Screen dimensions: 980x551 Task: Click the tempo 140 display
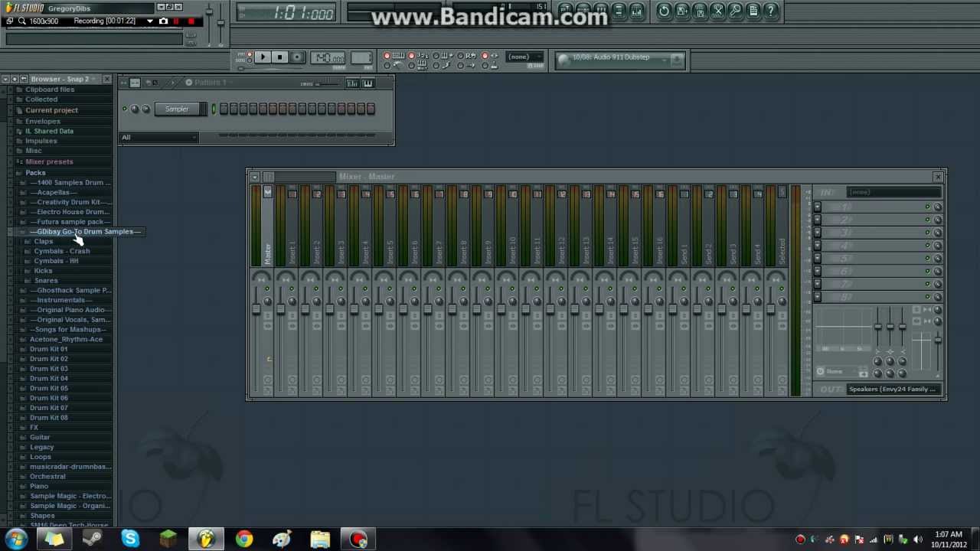pyautogui.click(x=328, y=57)
